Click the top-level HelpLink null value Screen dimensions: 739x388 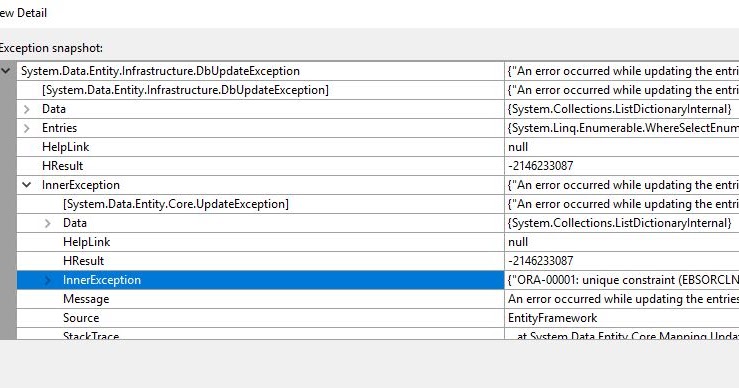tap(518, 147)
